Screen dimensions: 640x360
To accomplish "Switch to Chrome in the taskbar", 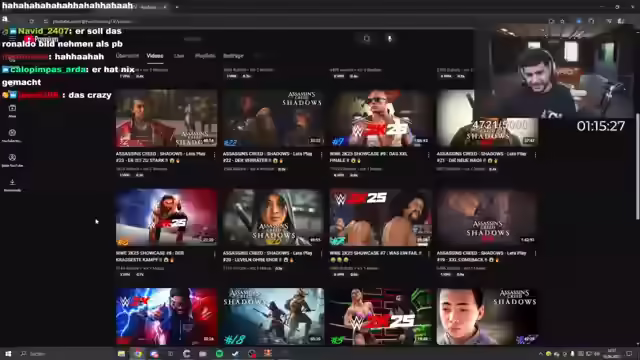I will (x=138, y=353).
